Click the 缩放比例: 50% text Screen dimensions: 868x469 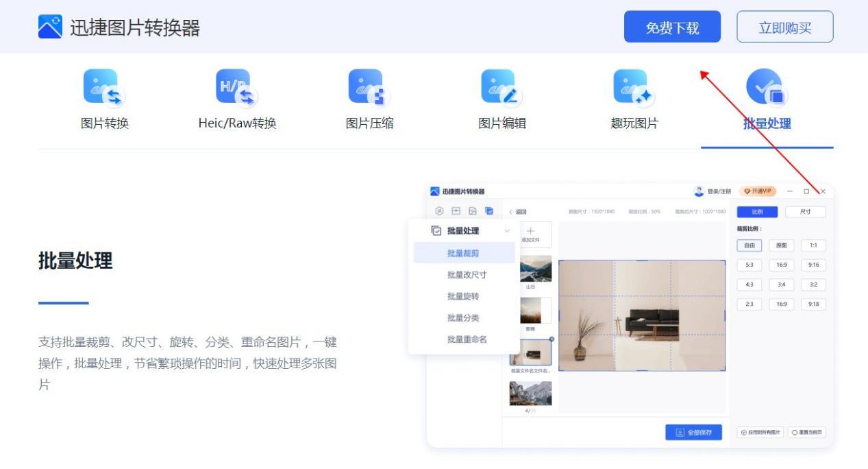pyautogui.click(x=644, y=212)
